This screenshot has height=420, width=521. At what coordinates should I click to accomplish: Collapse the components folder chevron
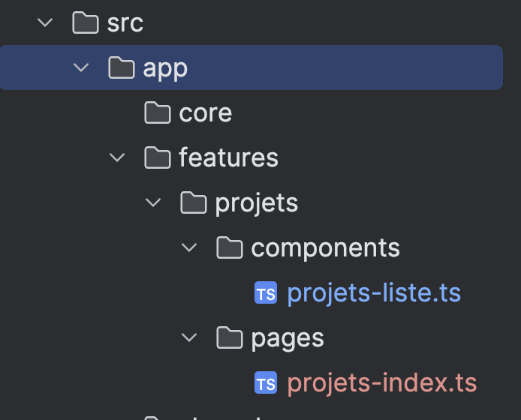coord(189,248)
